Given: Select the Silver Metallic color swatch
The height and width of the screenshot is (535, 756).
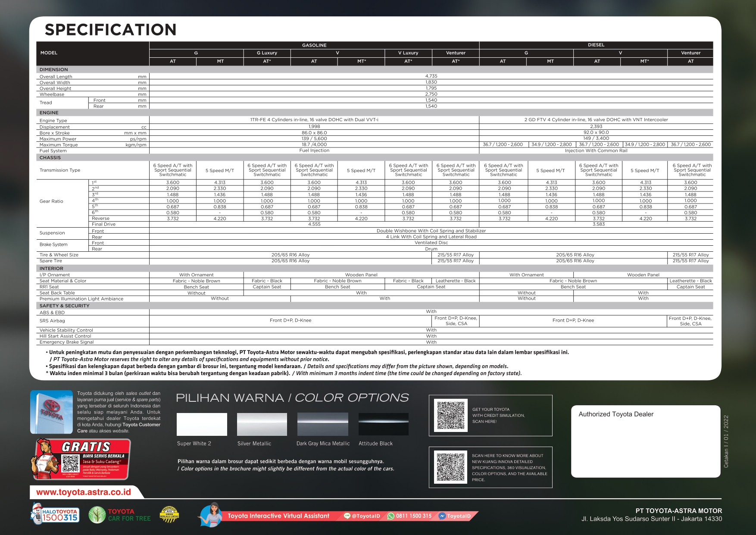Looking at the screenshot, I should [262, 424].
